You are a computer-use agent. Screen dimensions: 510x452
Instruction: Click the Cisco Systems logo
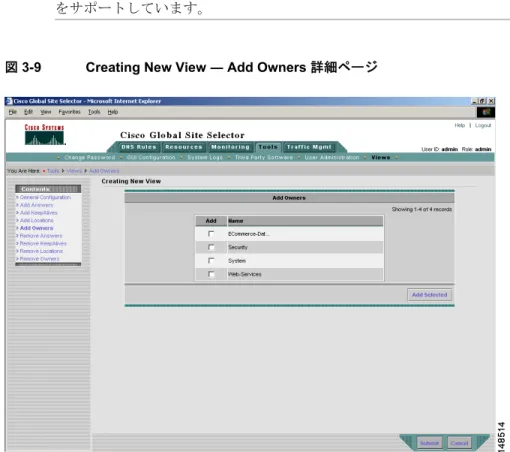[44, 134]
